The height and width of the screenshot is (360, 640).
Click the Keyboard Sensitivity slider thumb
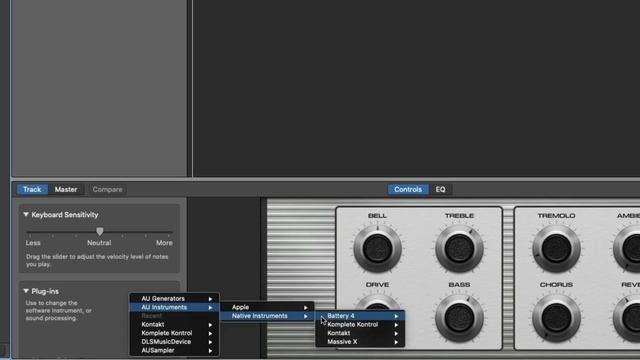tap(100, 231)
